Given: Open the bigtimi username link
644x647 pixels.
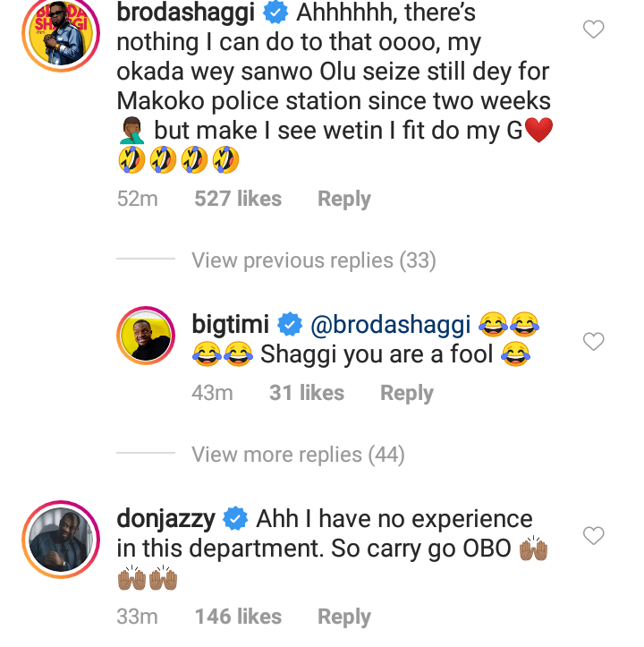Looking at the screenshot, I should 231,324.
